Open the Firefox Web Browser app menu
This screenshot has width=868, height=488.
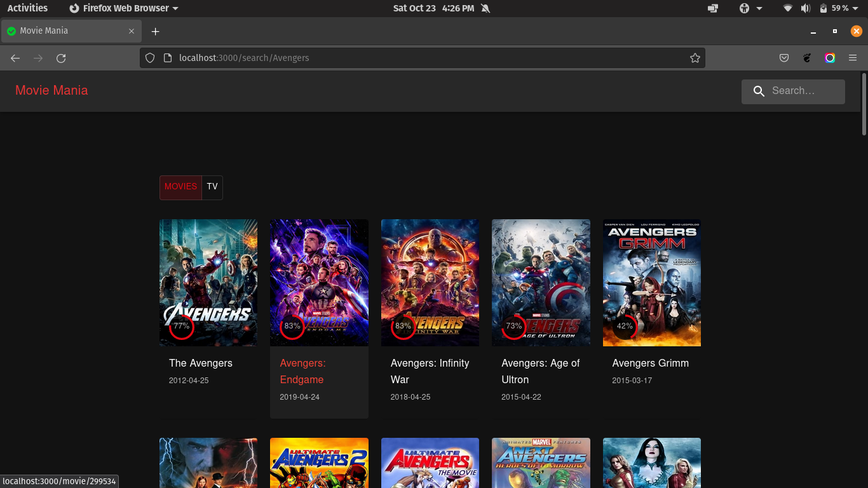tap(124, 8)
